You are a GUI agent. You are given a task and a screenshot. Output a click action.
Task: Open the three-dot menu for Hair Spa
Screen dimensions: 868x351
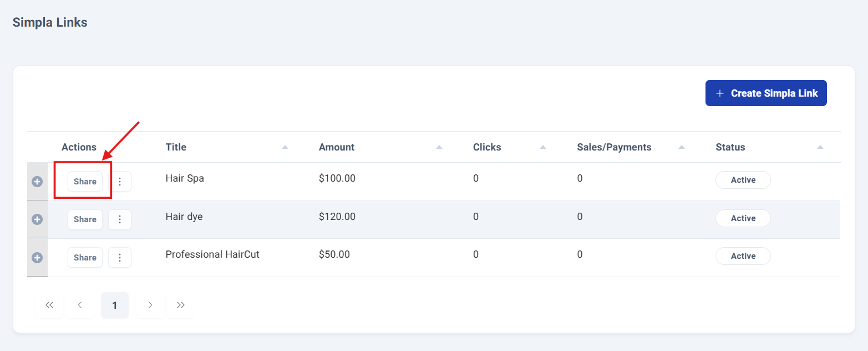tap(120, 182)
